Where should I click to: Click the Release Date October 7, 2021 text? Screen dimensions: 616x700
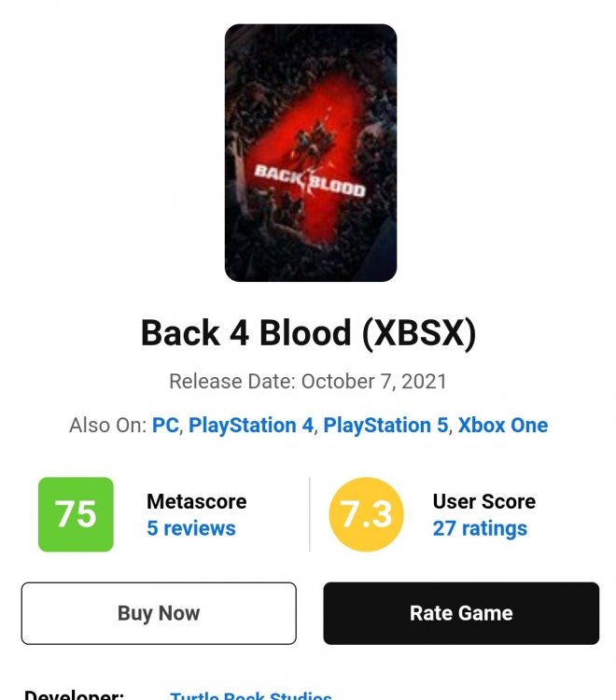(308, 382)
